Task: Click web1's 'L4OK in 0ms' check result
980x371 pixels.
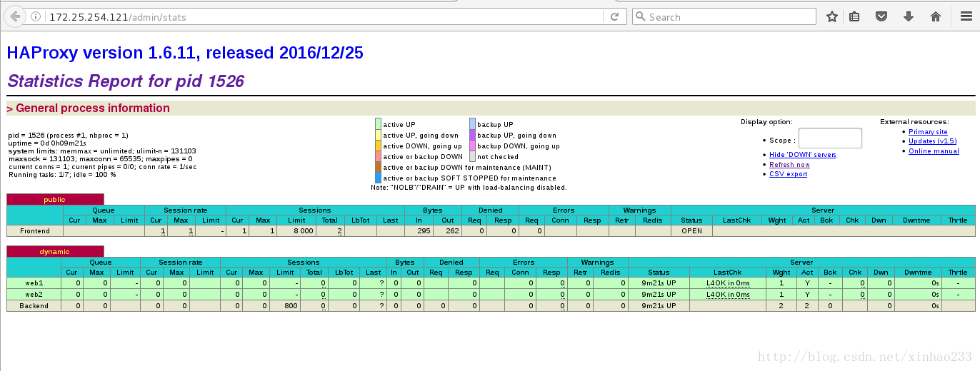Action: 728,283
